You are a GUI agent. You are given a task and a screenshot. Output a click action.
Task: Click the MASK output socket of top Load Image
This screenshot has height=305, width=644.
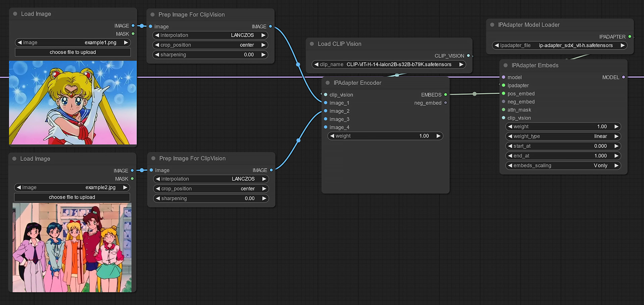click(133, 34)
